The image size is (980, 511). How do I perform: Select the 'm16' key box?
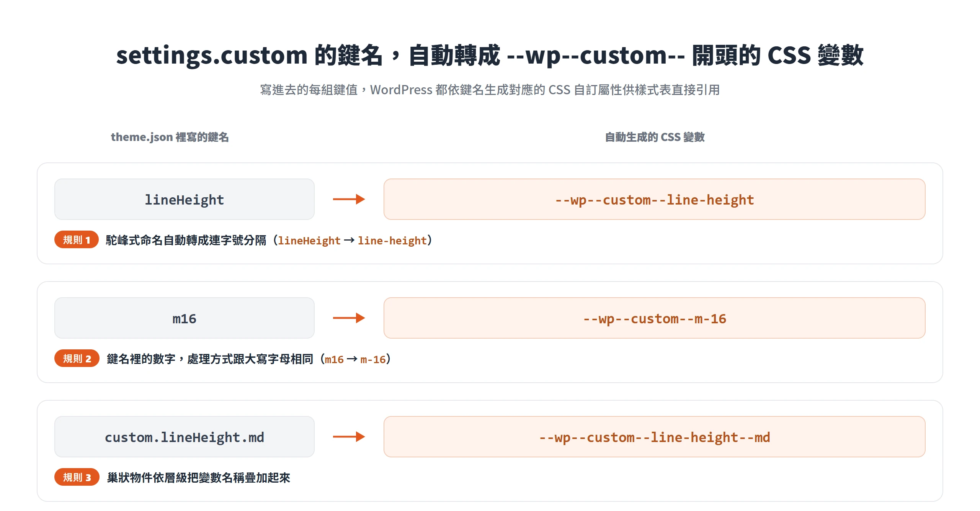click(185, 318)
